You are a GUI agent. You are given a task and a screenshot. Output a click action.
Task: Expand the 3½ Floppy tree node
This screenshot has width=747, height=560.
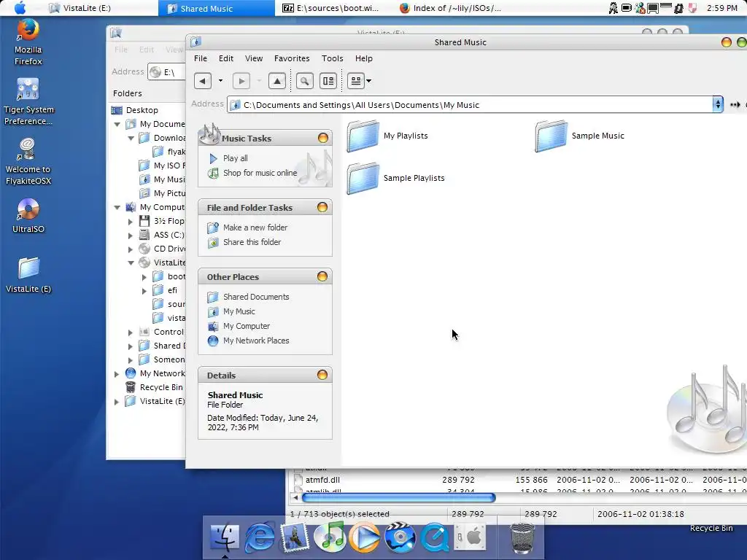(x=130, y=222)
